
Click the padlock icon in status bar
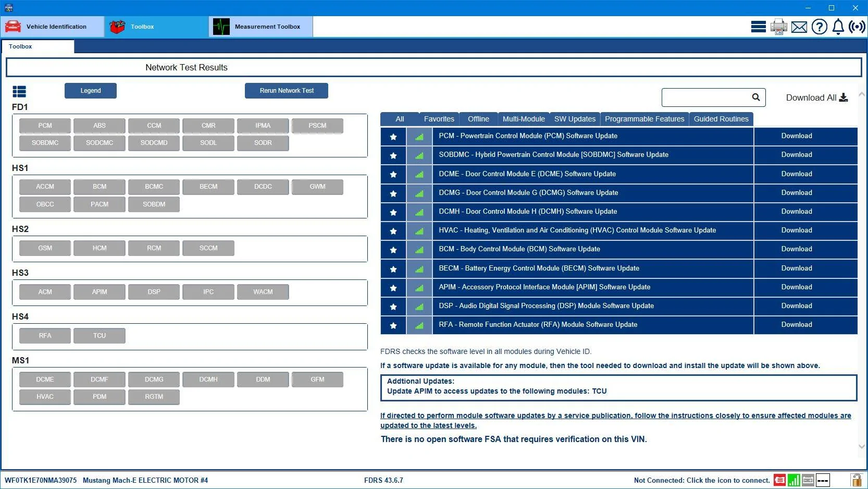pyautogui.click(x=856, y=480)
